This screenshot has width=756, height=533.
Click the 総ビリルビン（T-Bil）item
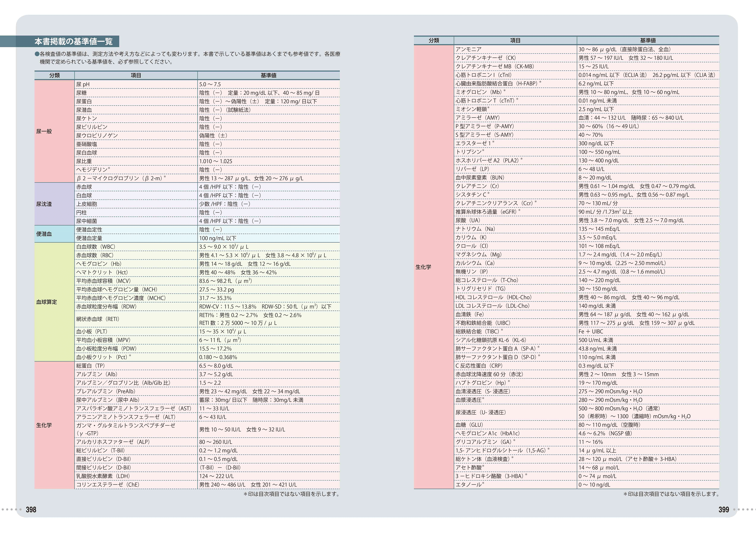click(x=101, y=451)
